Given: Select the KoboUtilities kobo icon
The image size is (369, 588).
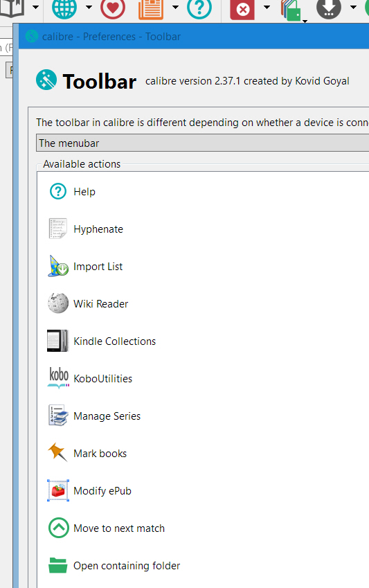Looking at the screenshot, I should [59, 378].
